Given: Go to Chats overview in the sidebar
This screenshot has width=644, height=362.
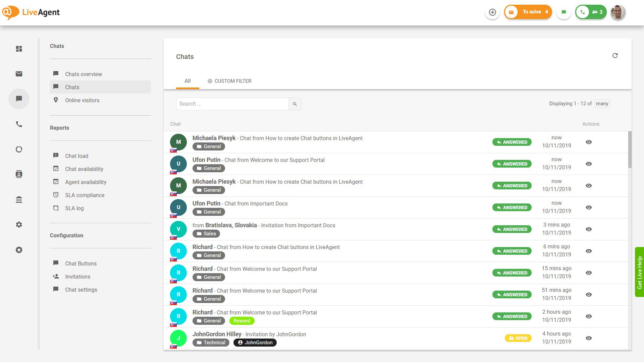Looking at the screenshot, I should tap(84, 74).
